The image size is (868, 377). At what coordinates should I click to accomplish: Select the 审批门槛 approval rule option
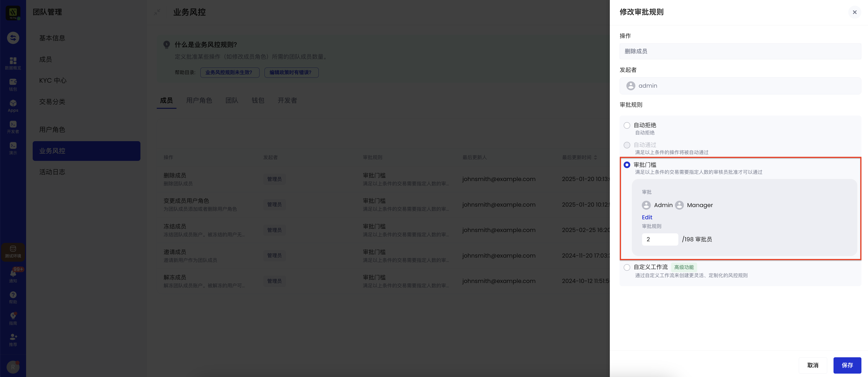[x=627, y=165]
